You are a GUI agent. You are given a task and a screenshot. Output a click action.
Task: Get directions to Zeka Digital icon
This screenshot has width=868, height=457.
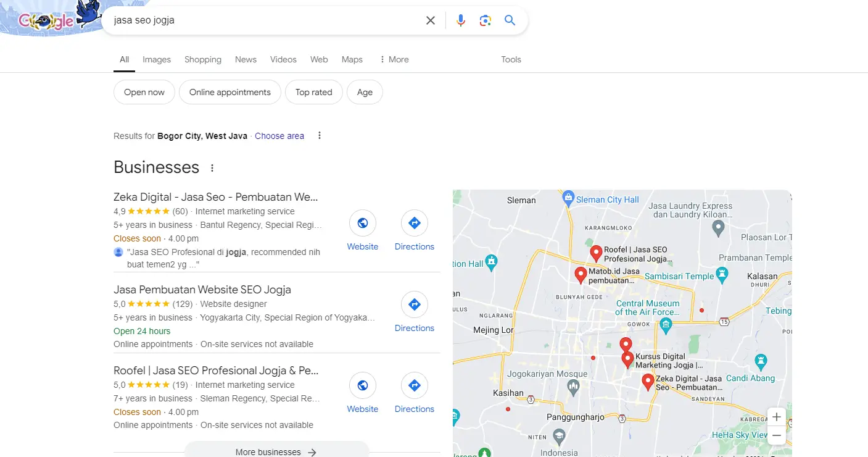pos(415,223)
